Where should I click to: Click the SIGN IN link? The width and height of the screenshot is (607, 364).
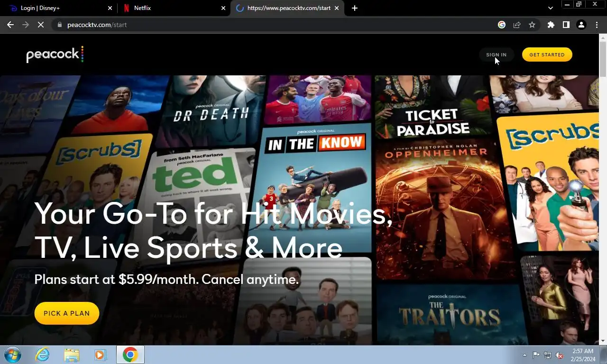(x=496, y=55)
